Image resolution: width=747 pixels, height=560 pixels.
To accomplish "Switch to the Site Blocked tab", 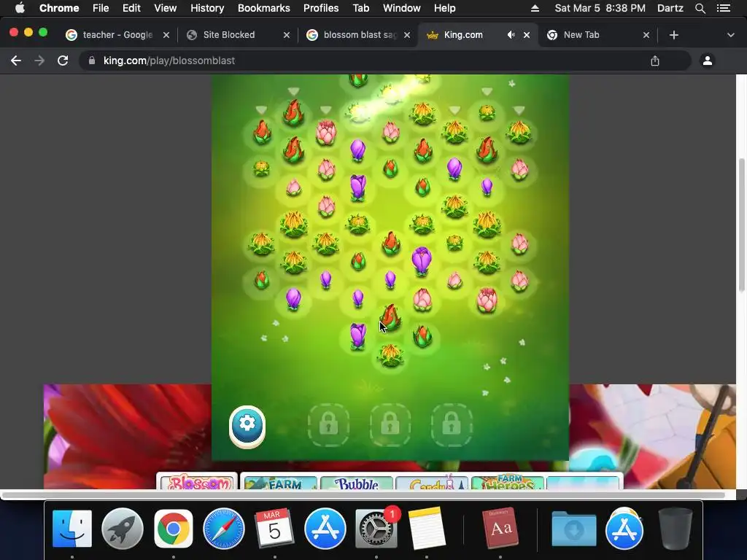I will pyautogui.click(x=237, y=35).
